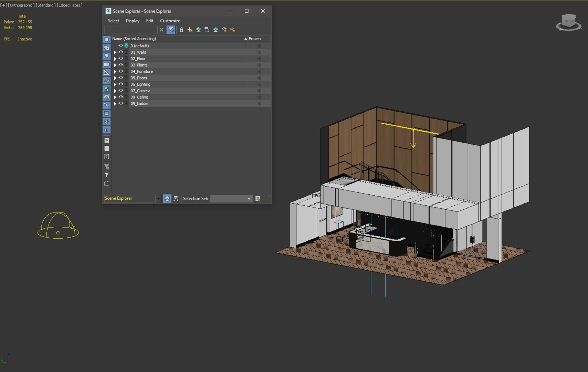Viewport: 588px width, 372px height.
Task: Expand the 03_Plants layer
Action: (115, 65)
